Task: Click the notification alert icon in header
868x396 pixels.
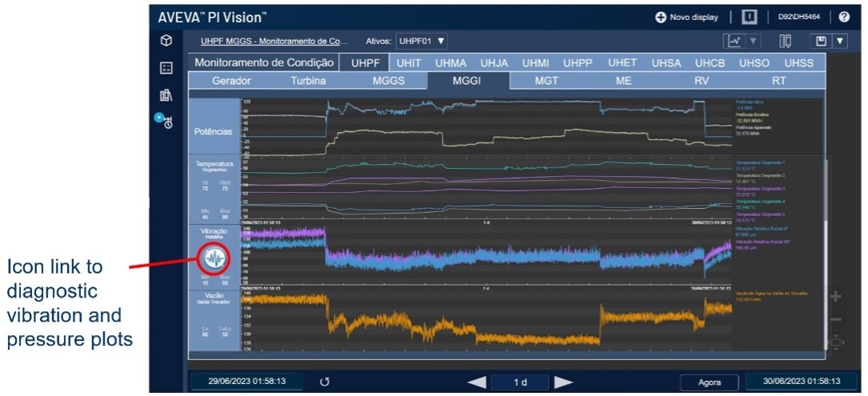Action: point(749,17)
